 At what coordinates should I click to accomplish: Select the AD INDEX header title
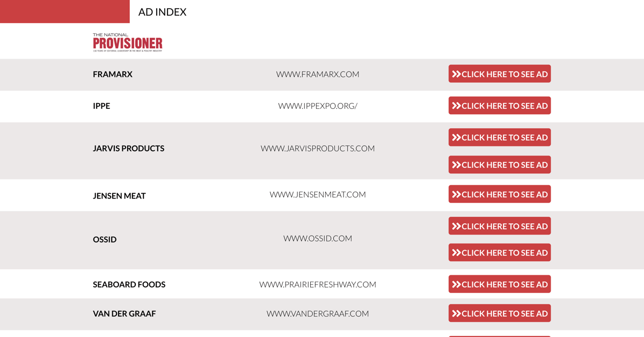click(162, 11)
